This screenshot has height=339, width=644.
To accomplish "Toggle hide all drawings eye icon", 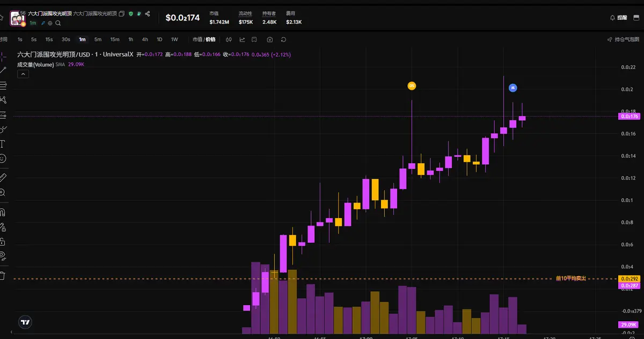I will (3, 256).
